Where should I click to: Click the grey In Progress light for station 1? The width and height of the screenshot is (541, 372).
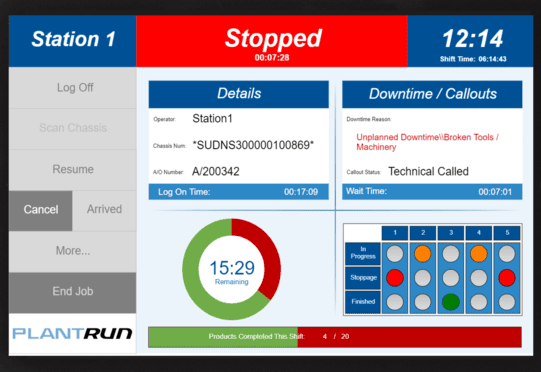coord(395,254)
